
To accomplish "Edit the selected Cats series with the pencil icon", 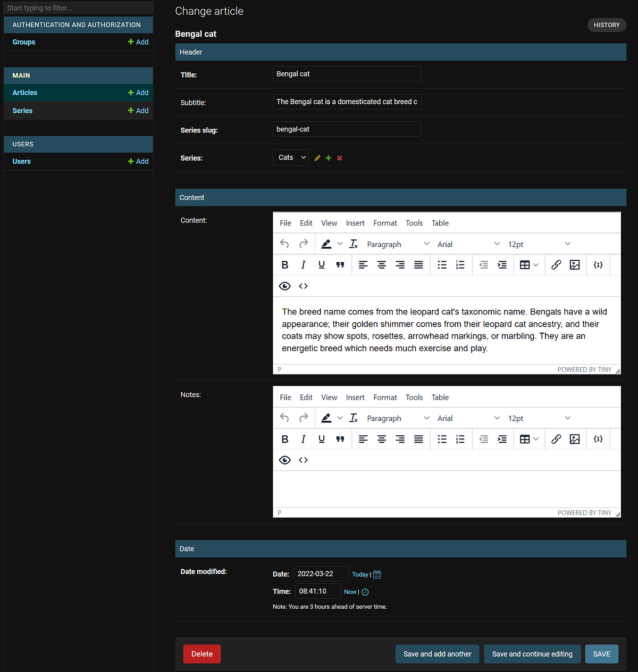I will click(317, 157).
